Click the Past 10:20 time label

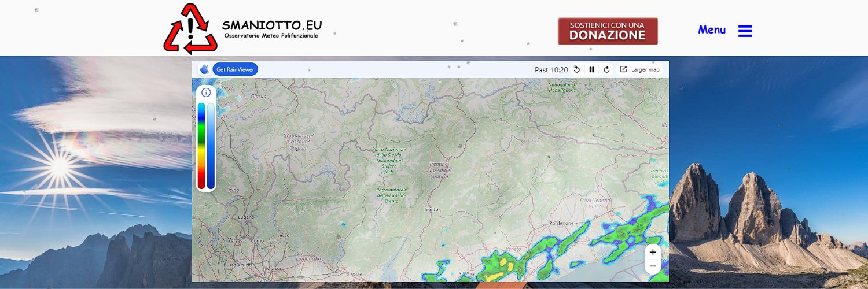[551, 70]
